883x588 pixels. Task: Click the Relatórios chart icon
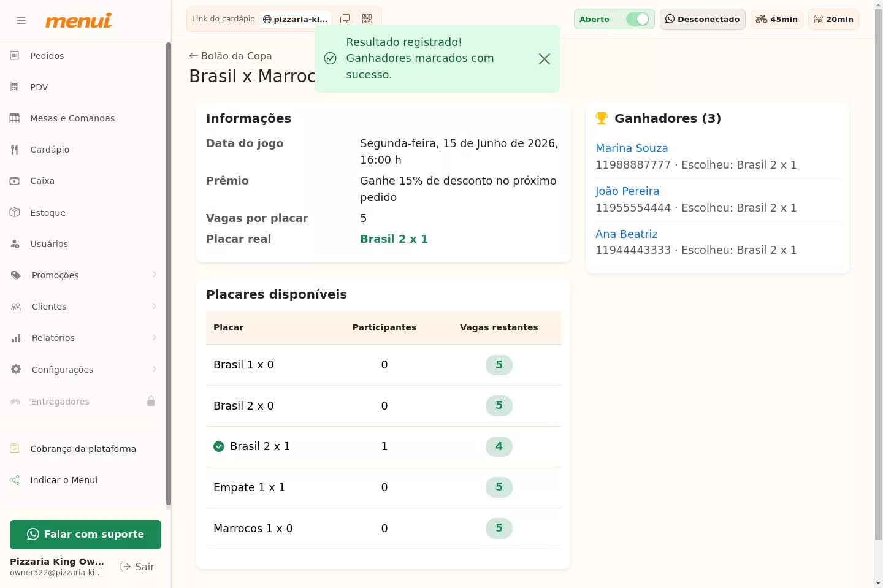pos(16,338)
